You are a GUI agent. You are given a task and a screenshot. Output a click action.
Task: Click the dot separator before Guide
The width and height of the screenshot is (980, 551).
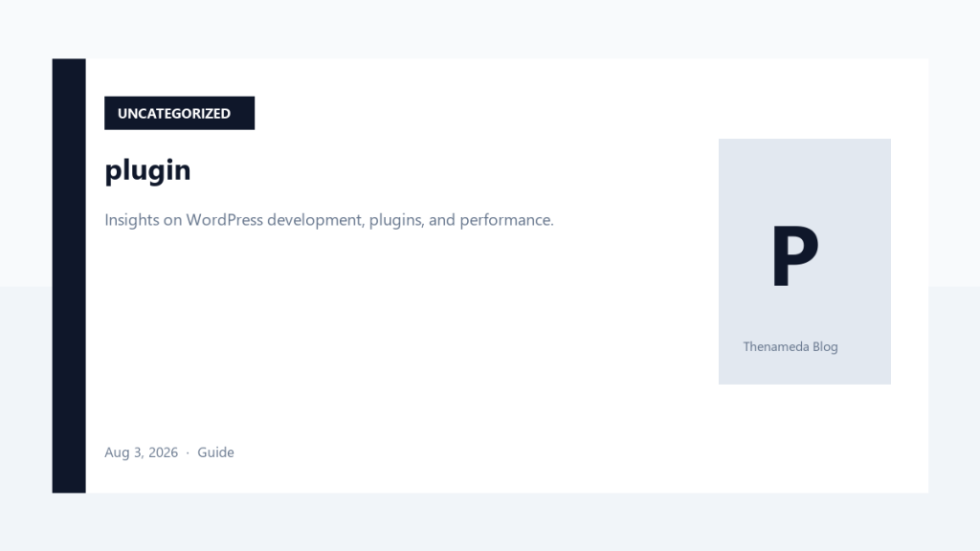(x=188, y=452)
